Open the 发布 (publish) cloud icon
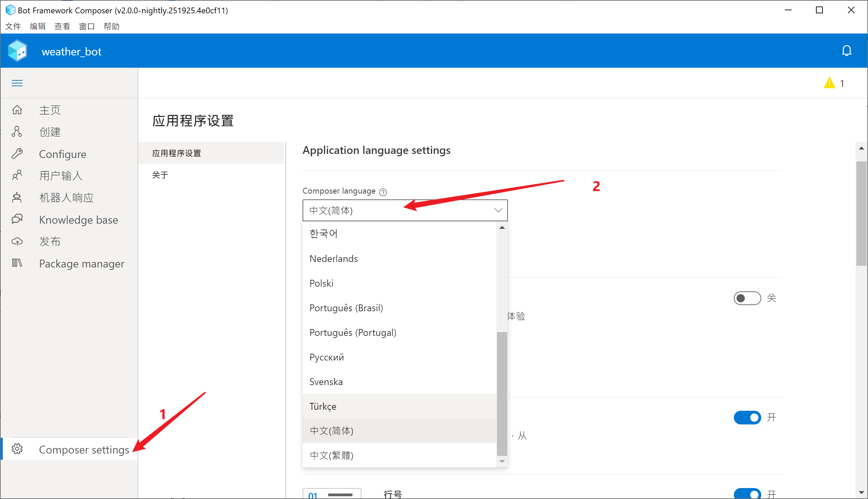 50,241
